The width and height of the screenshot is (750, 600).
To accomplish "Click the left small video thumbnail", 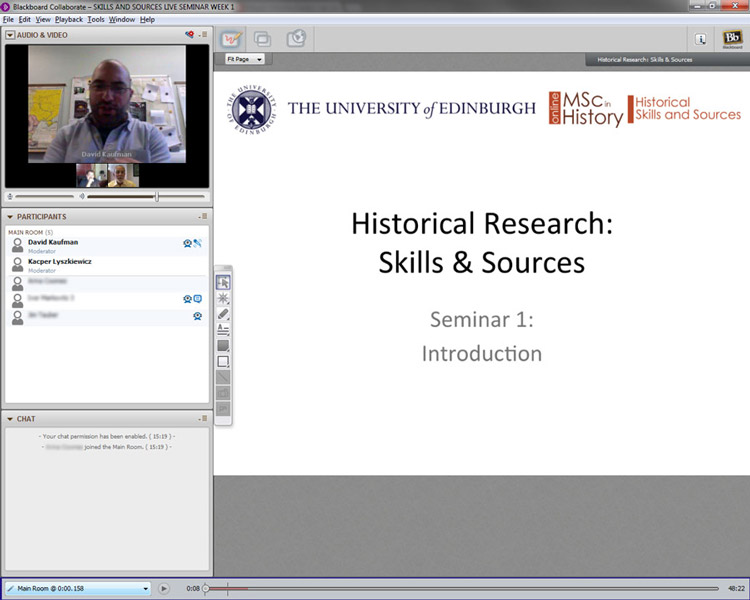I will pos(92,175).
